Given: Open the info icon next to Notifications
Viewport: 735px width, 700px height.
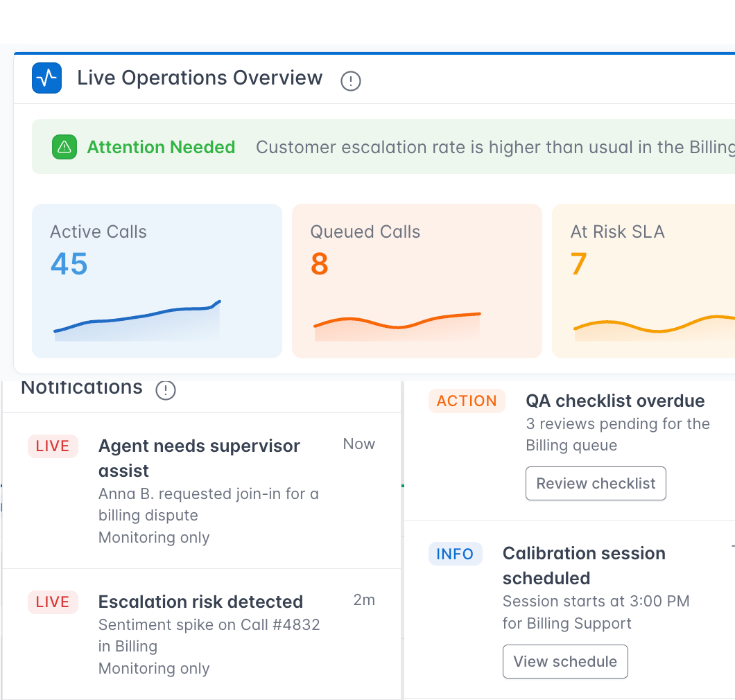Looking at the screenshot, I should (x=166, y=390).
